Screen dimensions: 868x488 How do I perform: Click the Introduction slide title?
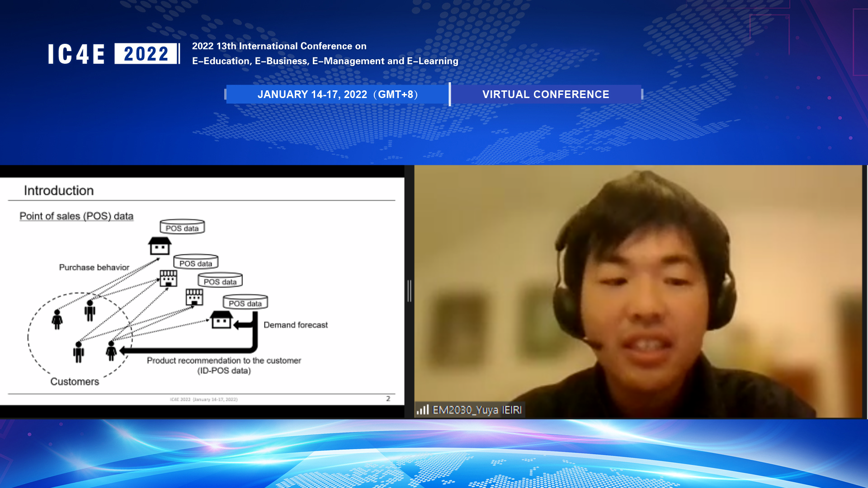[59, 191]
